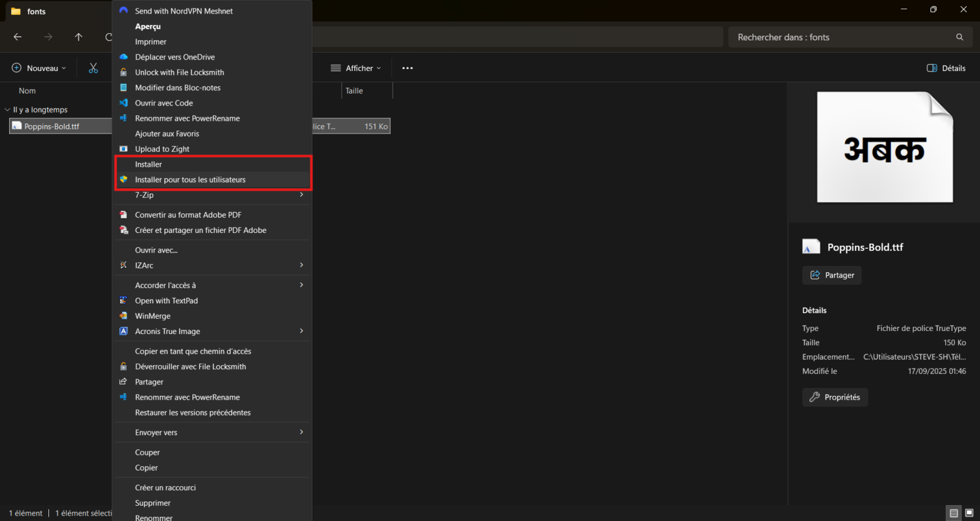Click the 17/09/2025 01:46 modified date
Image resolution: width=980 pixels, height=521 pixels.
(937, 371)
